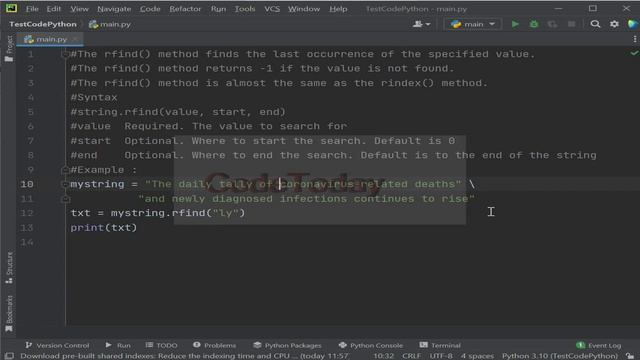640x360 pixels.
Task: Open the Problems tool window
Action: tap(215, 345)
